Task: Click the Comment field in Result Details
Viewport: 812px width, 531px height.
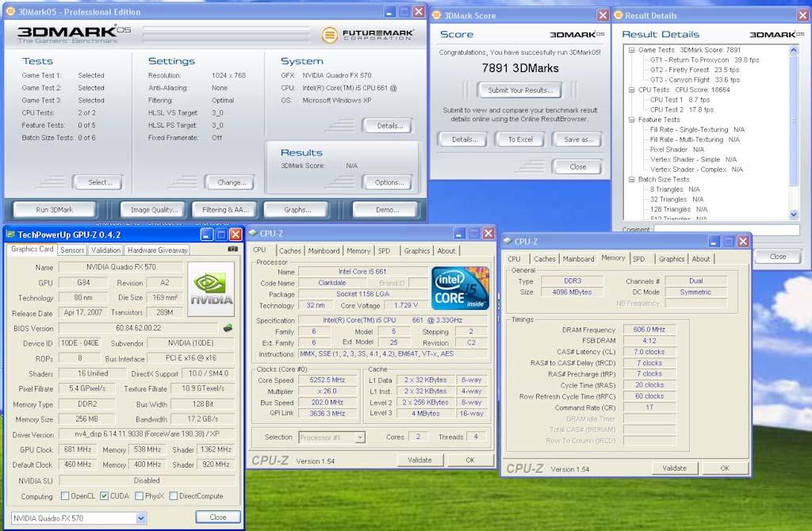Action: coord(726,229)
